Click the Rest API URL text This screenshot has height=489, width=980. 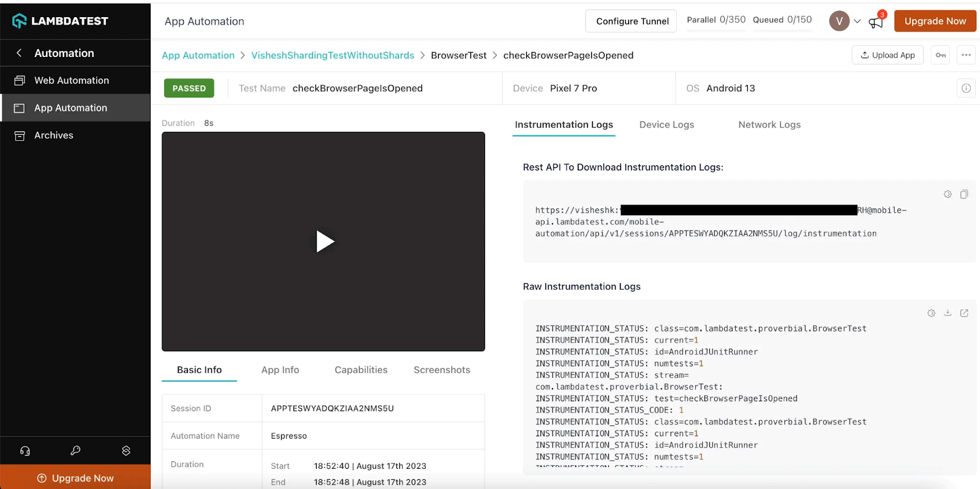coord(720,222)
